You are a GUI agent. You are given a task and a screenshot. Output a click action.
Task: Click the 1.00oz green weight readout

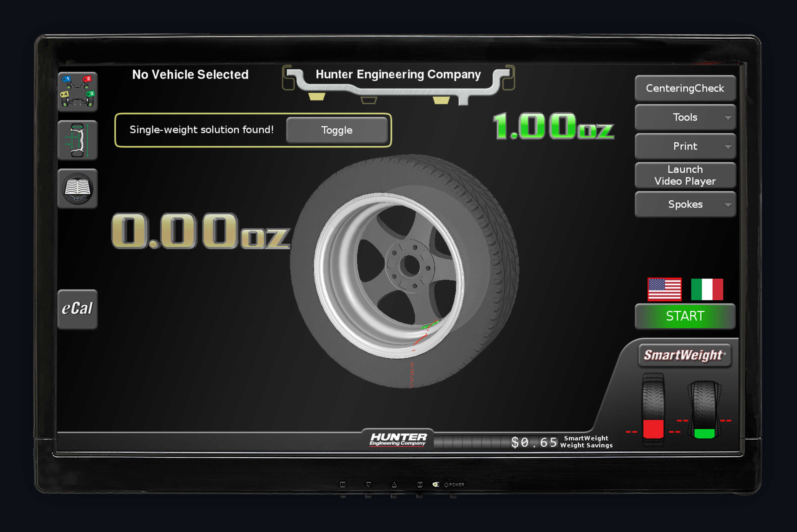(x=554, y=126)
